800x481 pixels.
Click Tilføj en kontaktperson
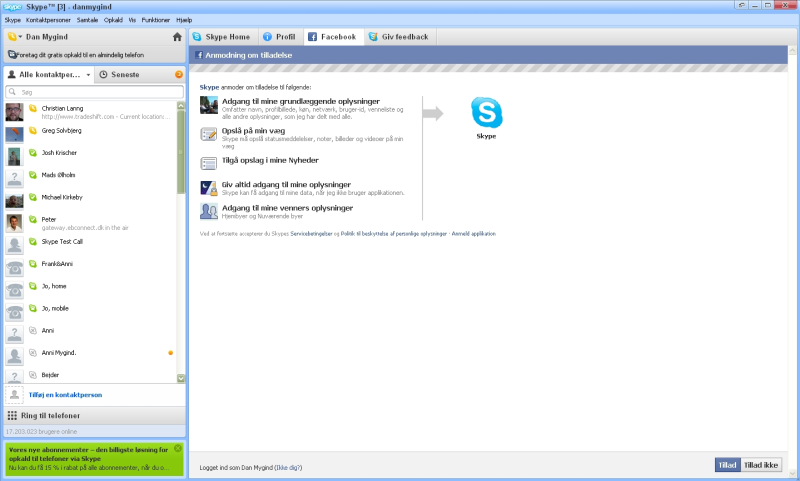(65, 395)
